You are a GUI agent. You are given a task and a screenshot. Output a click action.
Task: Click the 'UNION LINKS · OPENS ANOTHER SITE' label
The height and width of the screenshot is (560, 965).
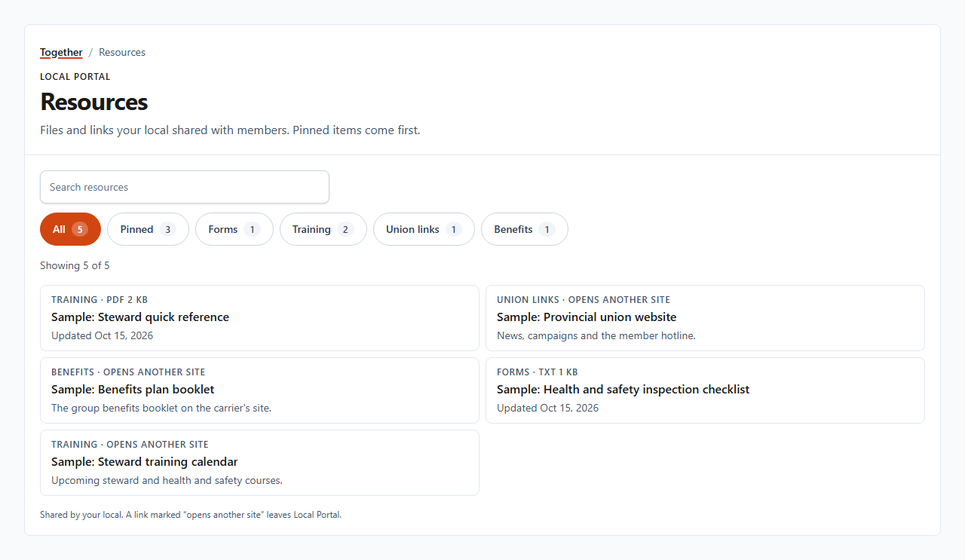point(584,300)
